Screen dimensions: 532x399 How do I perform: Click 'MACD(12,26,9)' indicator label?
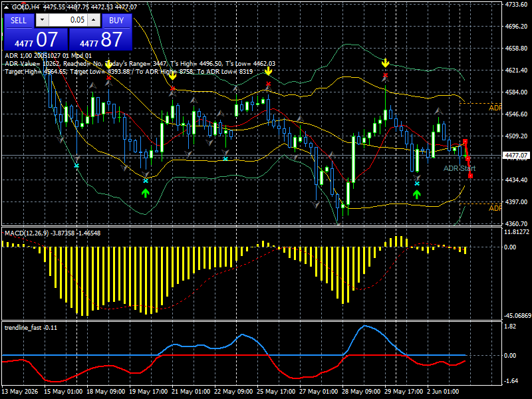tap(53, 233)
